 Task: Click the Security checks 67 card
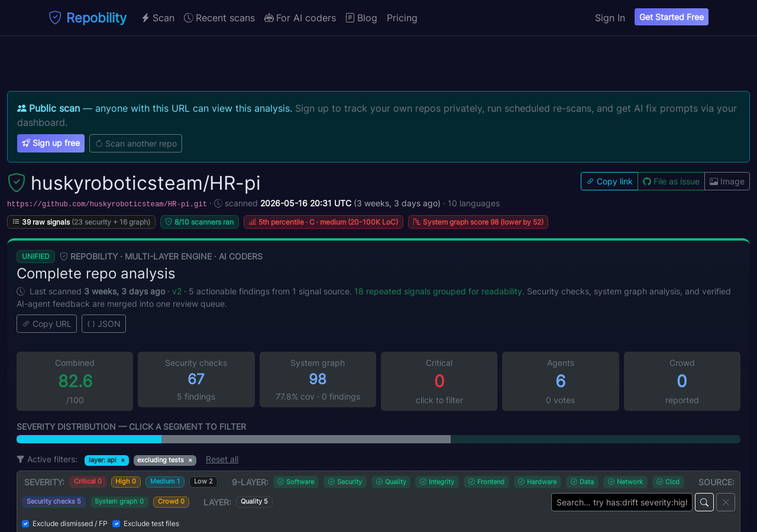[x=196, y=379]
